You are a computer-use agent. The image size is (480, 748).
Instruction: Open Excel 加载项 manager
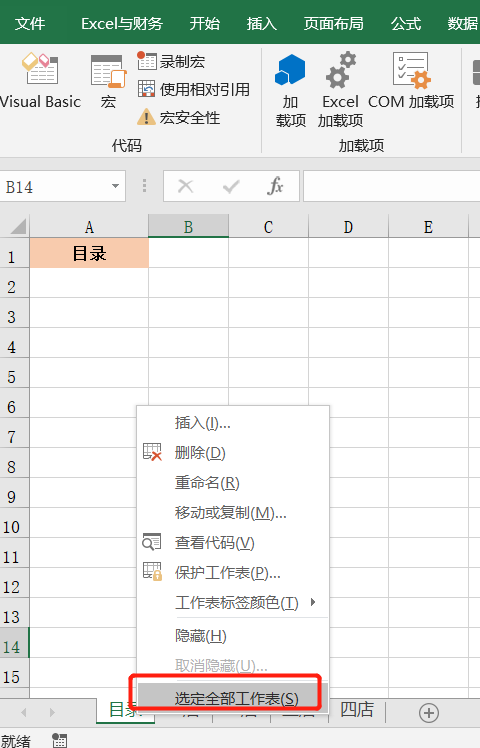[340, 91]
